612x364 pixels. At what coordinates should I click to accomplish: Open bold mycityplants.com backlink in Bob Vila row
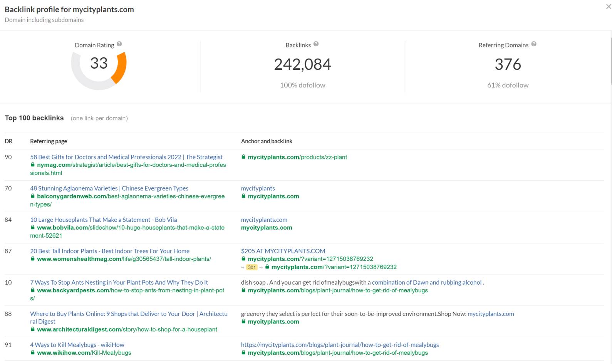pos(267,228)
